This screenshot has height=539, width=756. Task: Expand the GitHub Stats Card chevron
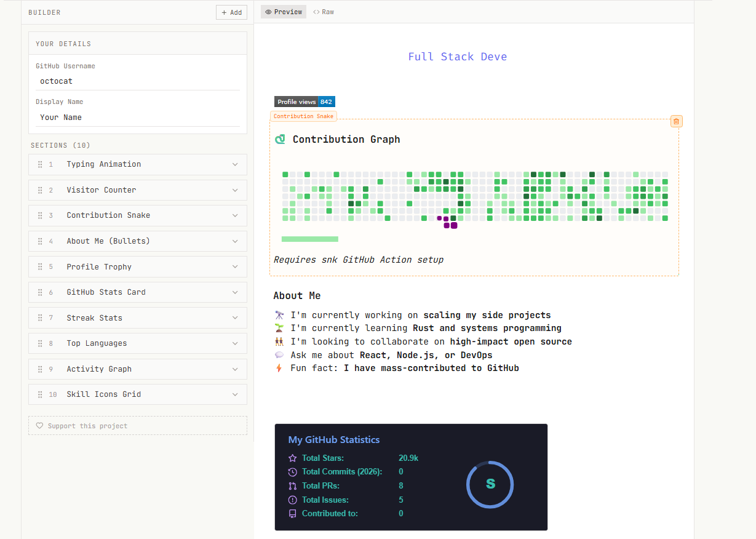click(x=235, y=292)
